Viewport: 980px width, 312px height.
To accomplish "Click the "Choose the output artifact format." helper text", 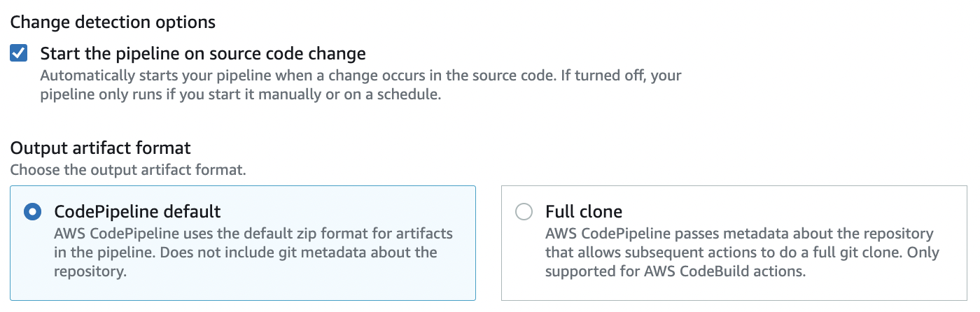I will point(128,169).
